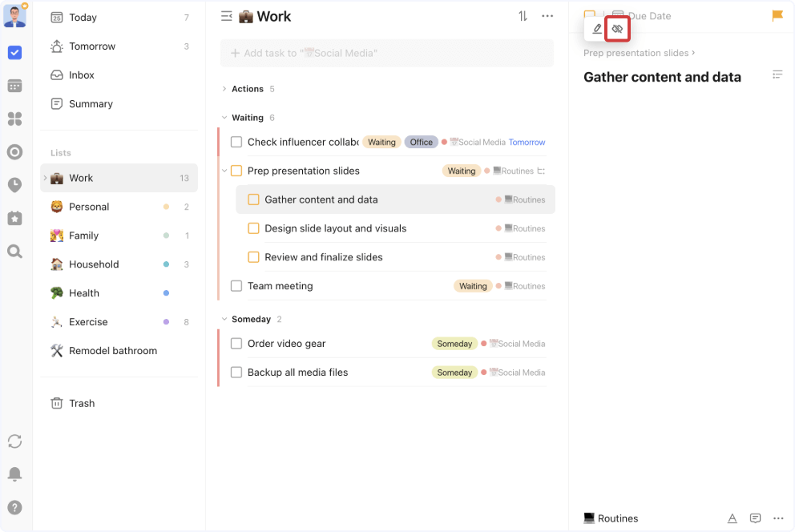
Task: Tick the checkbox for Order video gear
Action: click(x=236, y=344)
